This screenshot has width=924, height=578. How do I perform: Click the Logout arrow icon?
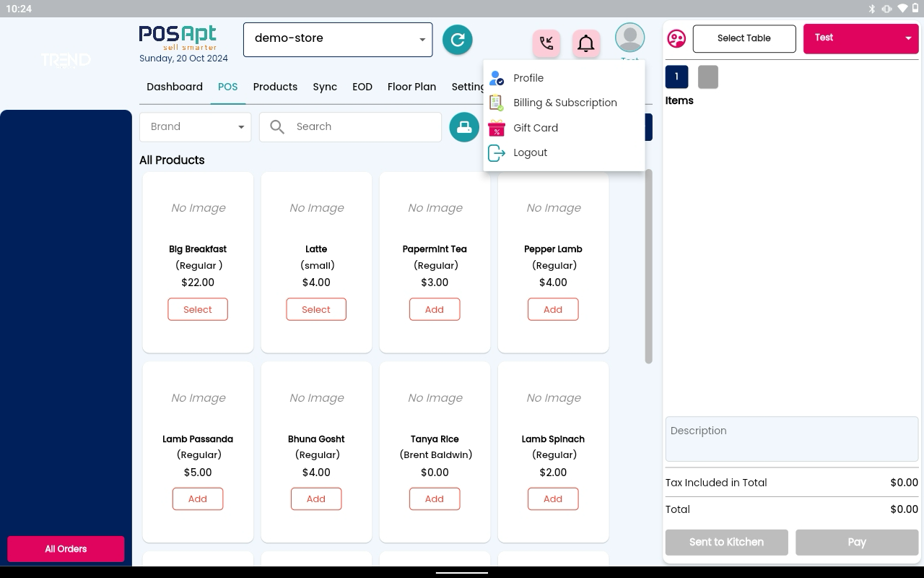[497, 152]
